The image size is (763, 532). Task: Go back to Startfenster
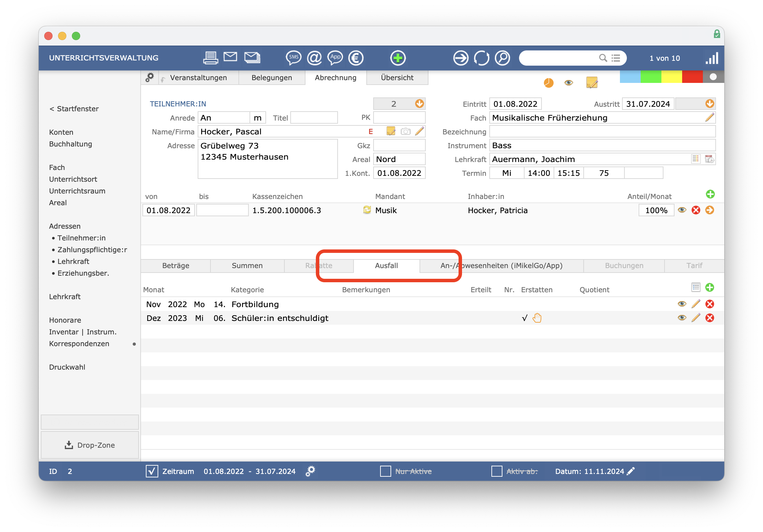[74, 109]
